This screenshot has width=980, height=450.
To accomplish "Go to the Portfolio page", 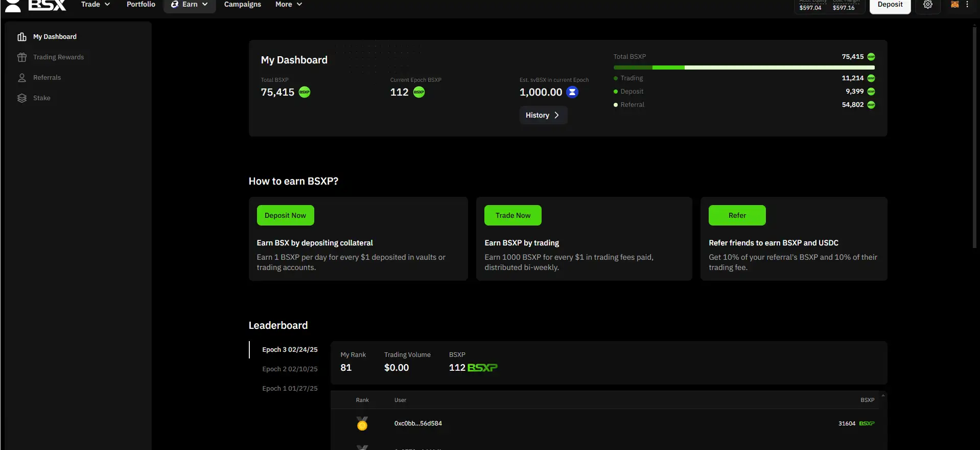I will pyautogui.click(x=141, y=5).
